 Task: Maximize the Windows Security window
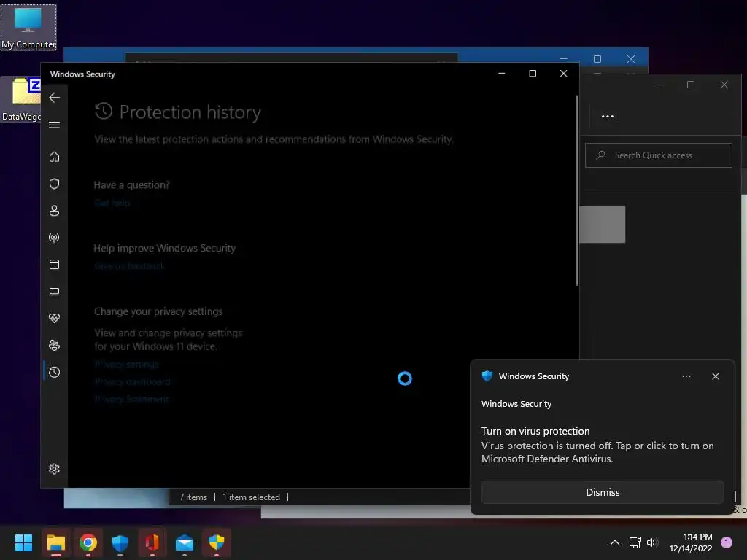click(533, 74)
